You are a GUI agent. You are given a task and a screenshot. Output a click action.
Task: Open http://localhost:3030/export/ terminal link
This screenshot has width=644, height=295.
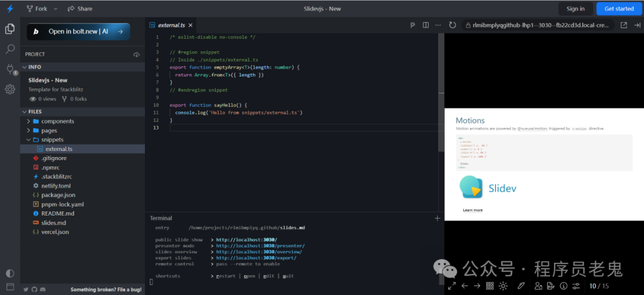pos(256,258)
